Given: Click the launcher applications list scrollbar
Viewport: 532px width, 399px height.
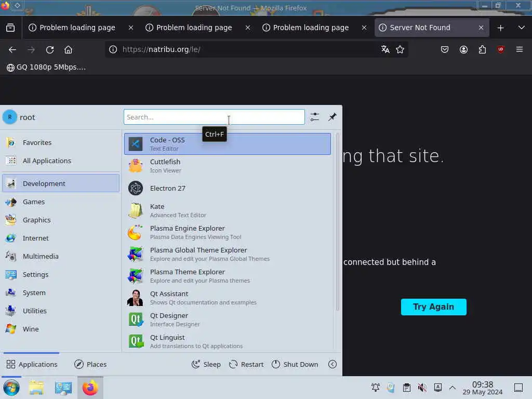Looking at the screenshot, I should 337,222.
